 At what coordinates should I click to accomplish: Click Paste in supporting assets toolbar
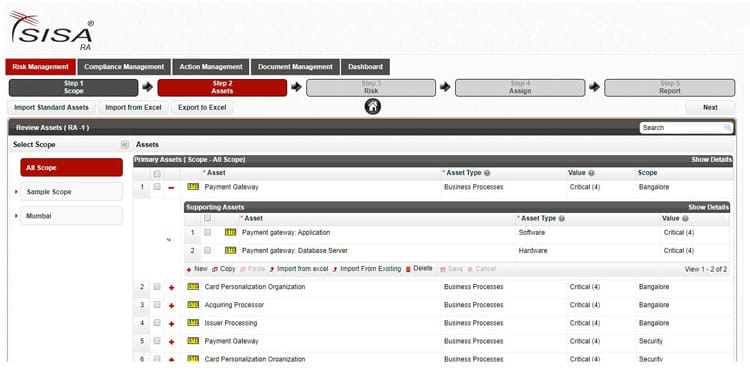pyautogui.click(x=253, y=269)
